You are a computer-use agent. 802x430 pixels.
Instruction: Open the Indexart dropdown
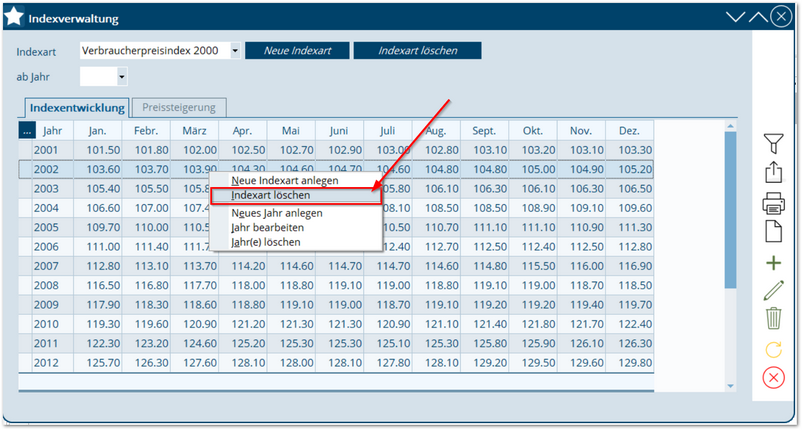pos(235,51)
